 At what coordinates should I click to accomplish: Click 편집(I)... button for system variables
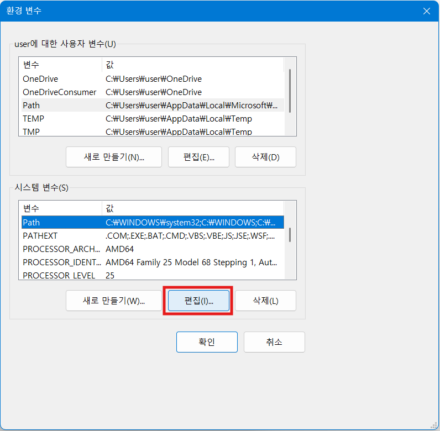(x=198, y=301)
